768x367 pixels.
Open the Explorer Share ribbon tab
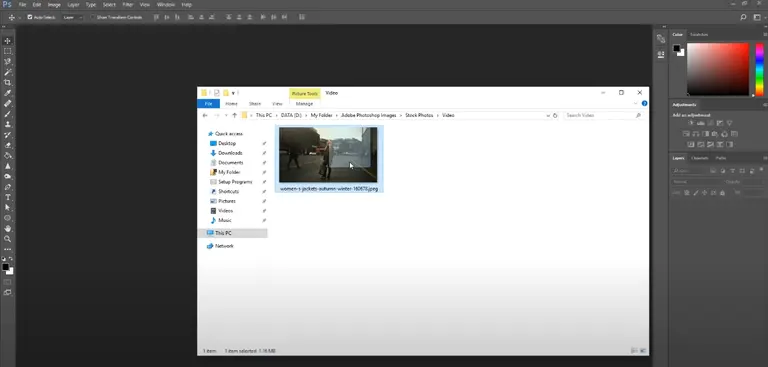pyautogui.click(x=255, y=104)
